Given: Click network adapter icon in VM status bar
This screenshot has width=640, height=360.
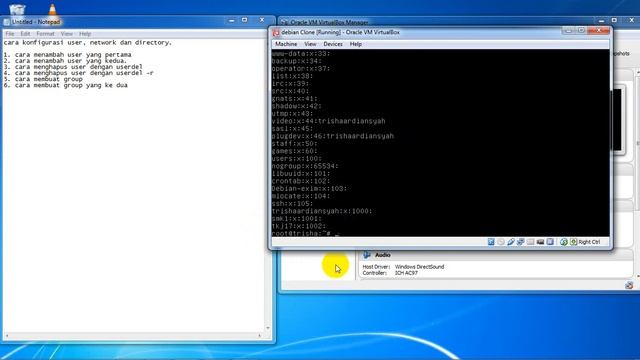Looking at the screenshot, I should click(x=520, y=242).
